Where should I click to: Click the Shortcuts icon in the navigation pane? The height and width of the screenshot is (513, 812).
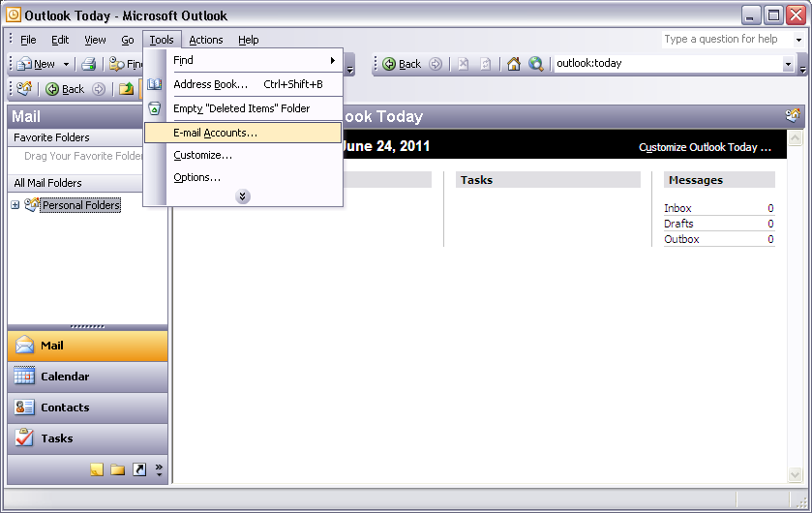[139, 469]
